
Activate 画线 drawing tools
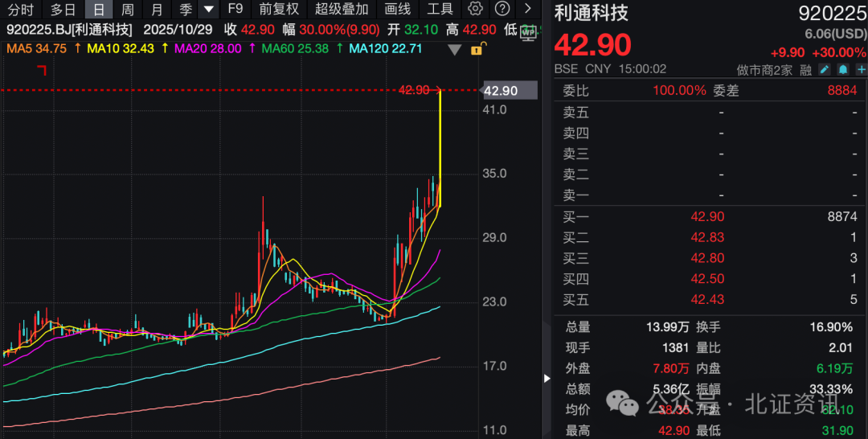coord(398,9)
